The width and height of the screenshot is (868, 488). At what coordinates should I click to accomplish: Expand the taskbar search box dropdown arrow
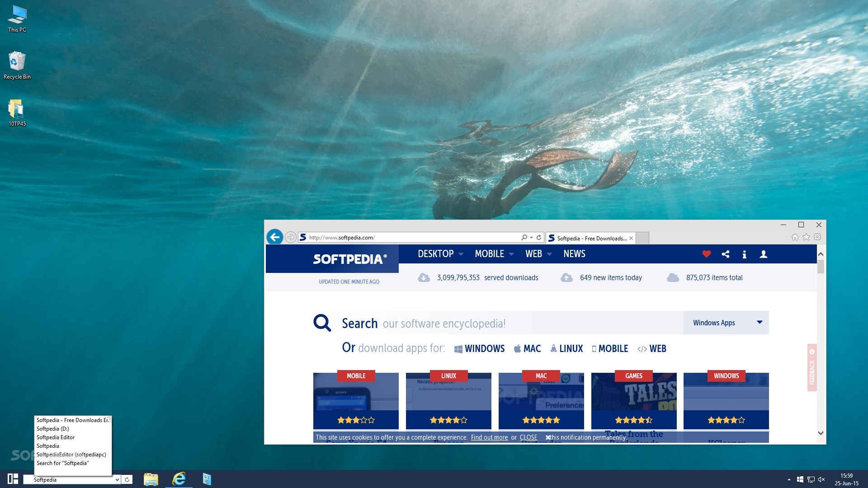(x=117, y=480)
